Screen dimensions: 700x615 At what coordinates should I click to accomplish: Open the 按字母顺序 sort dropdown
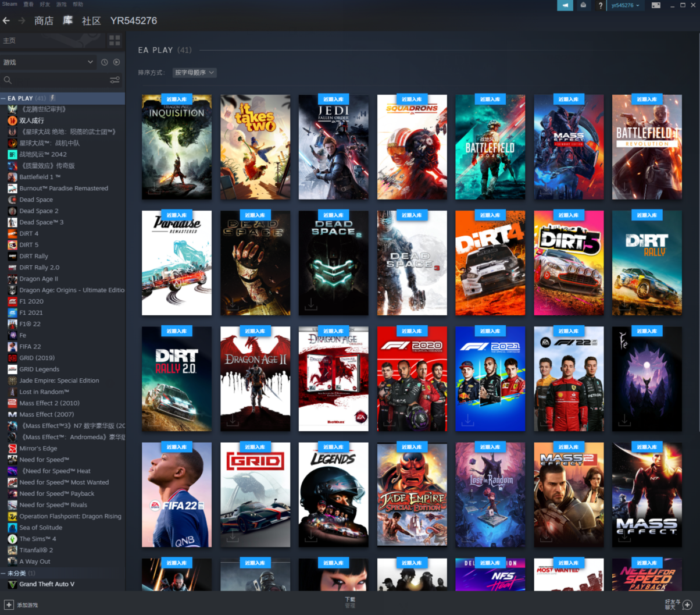[x=194, y=73]
